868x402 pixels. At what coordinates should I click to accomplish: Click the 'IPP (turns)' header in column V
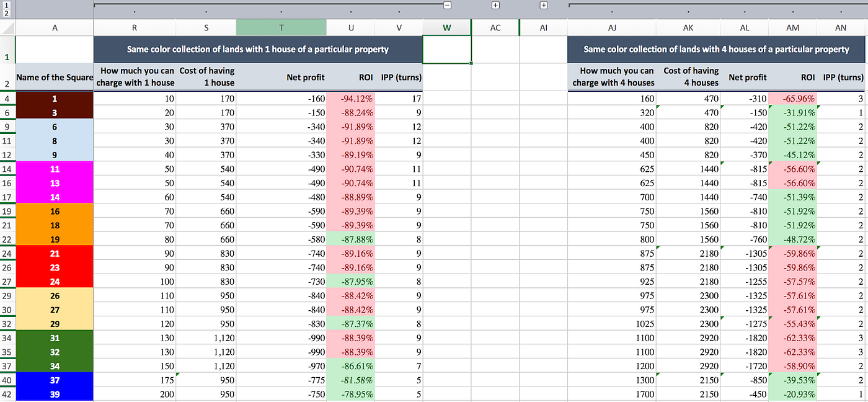point(399,77)
